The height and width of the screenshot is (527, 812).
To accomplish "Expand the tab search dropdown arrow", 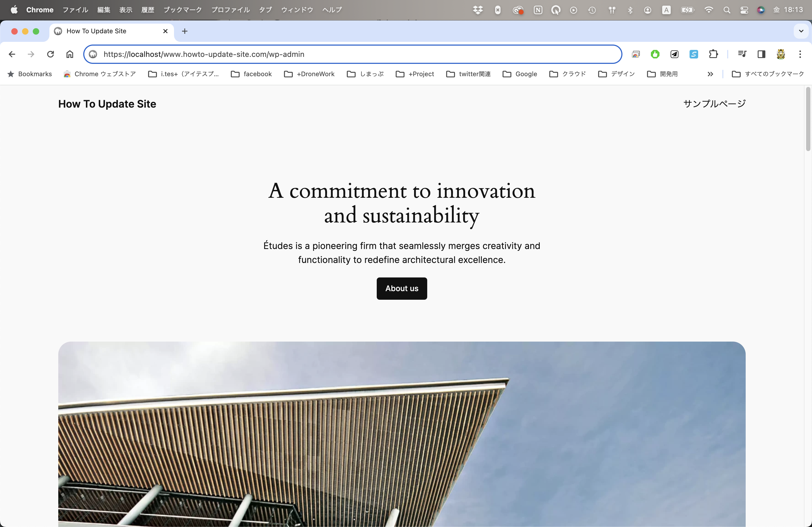I will click(801, 31).
